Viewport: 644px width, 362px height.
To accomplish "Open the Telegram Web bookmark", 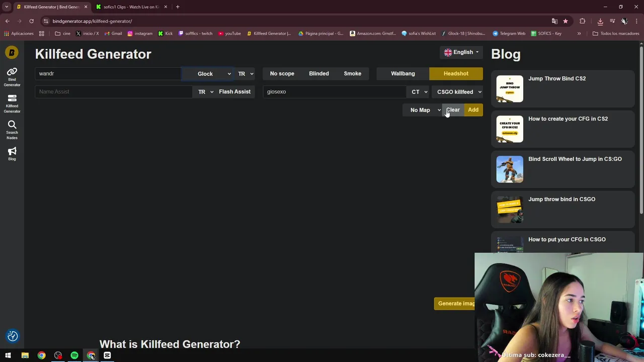I will click(509, 34).
